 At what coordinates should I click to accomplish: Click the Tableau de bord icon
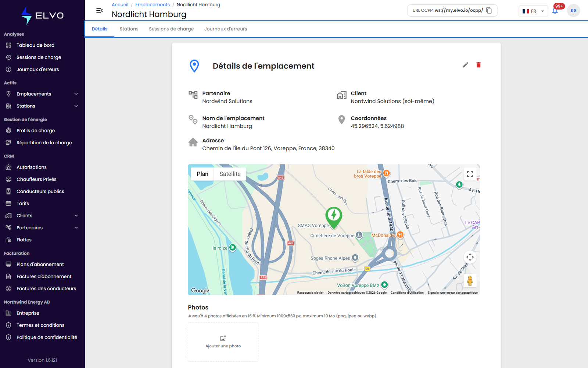[8, 45]
